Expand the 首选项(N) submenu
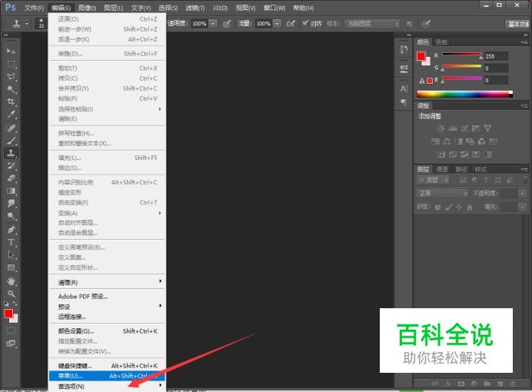Image resolution: width=532 pixels, height=392 pixels. pyautogui.click(x=107, y=386)
